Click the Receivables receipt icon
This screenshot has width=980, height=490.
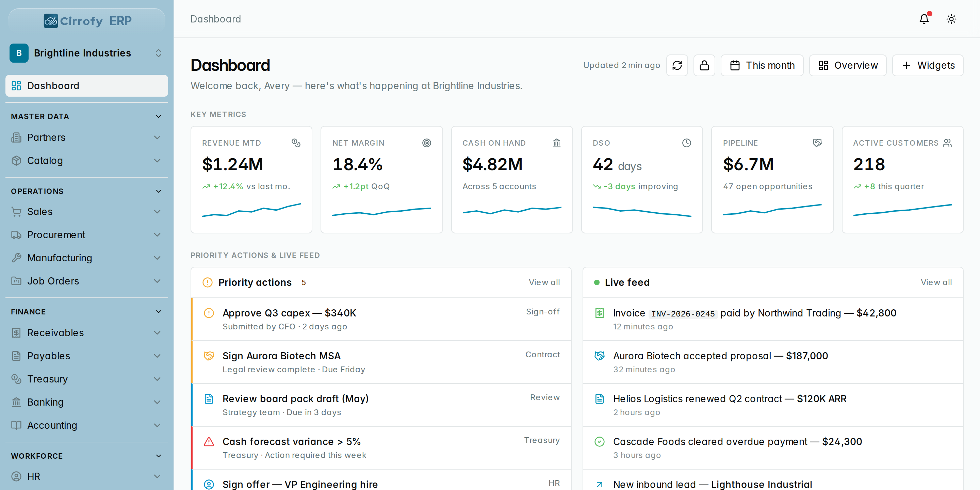[x=16, y=333]
